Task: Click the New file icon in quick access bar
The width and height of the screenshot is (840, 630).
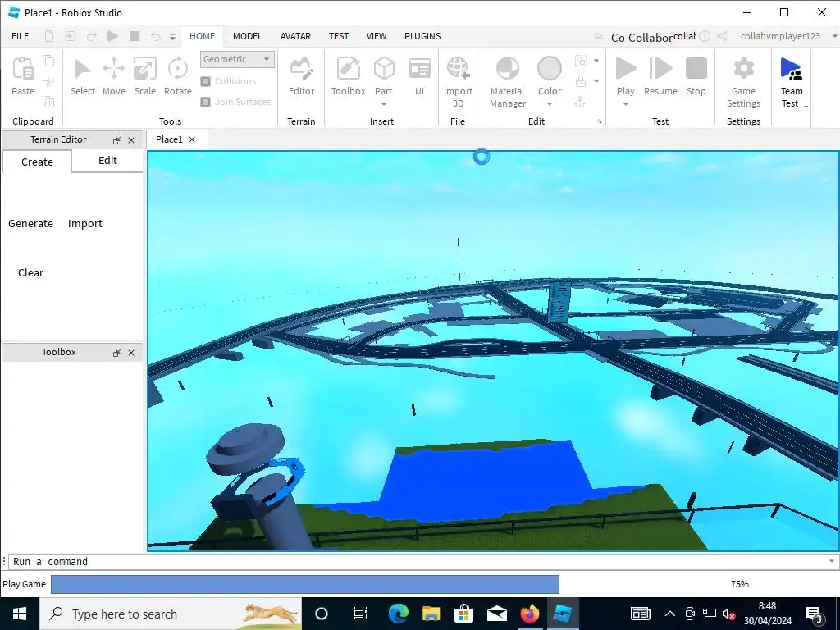Action: click(x=48, y=36)
